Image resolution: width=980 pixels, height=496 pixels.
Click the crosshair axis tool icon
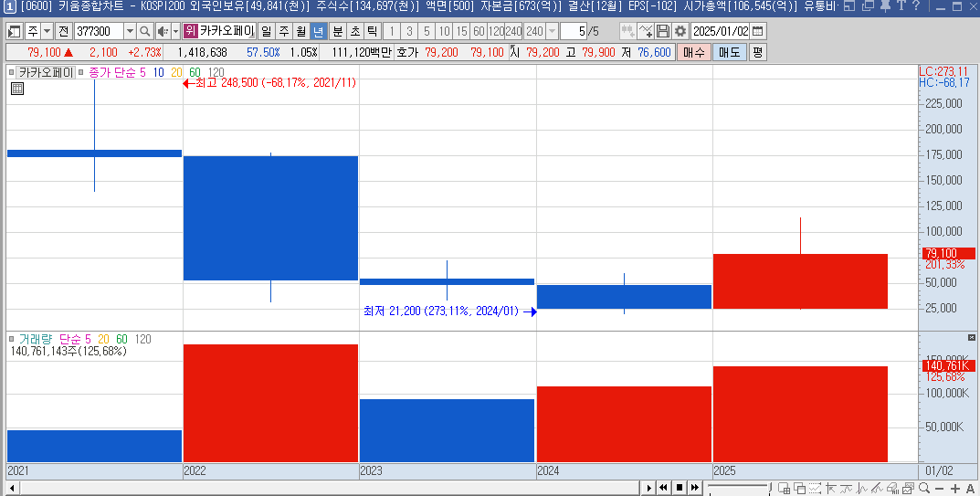pos(830,489)
